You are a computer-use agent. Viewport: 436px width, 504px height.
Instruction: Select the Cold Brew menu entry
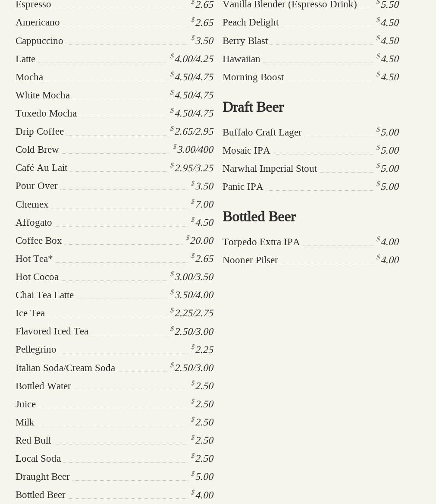[x=37, y=149]
